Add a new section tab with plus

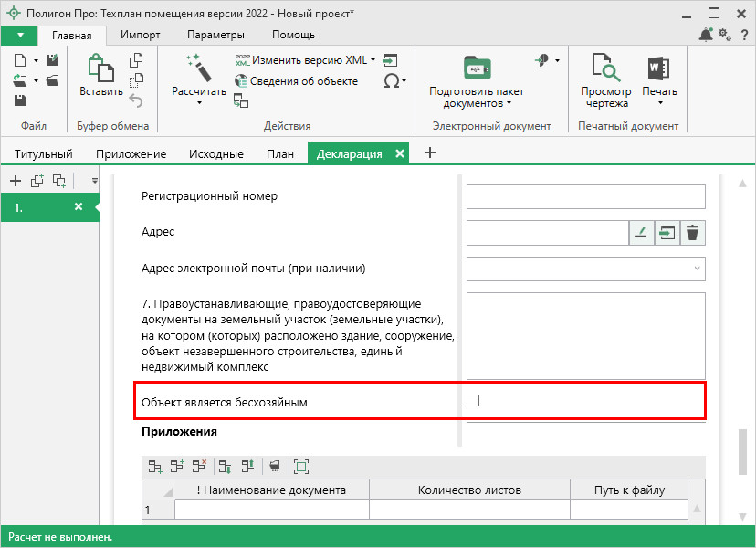point(430,153)
